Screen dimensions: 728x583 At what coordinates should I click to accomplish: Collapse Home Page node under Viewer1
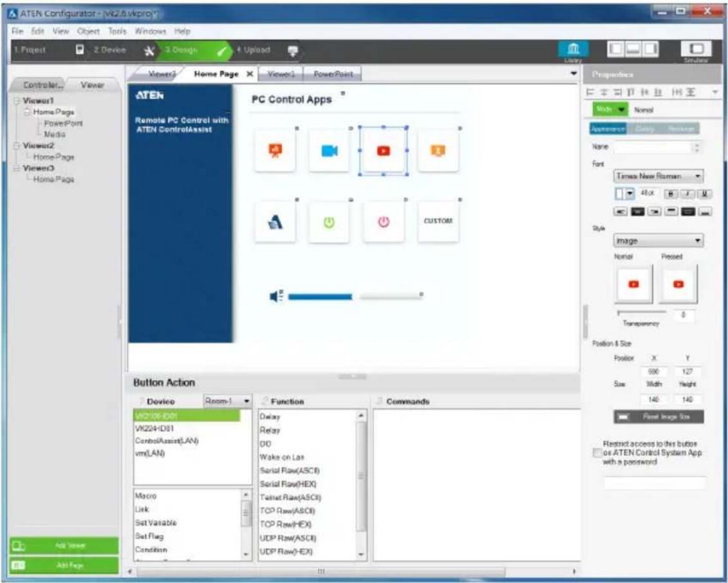(27, 112)
